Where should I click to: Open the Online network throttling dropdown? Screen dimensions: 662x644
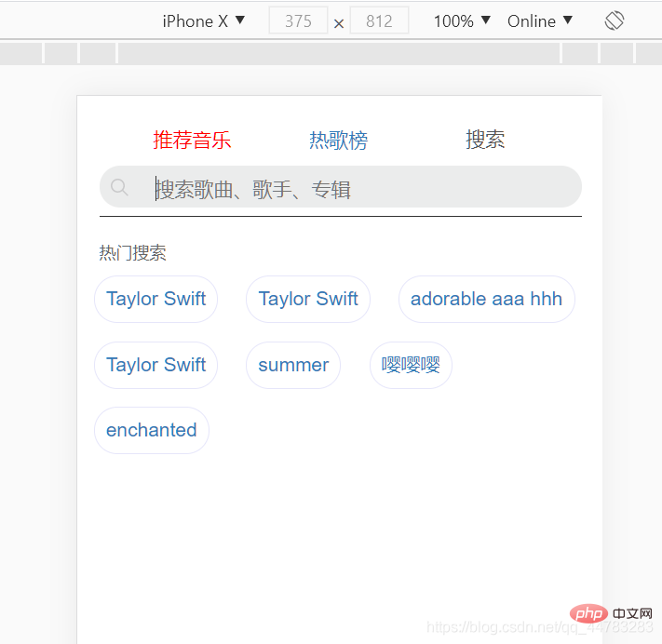point(540,21)
